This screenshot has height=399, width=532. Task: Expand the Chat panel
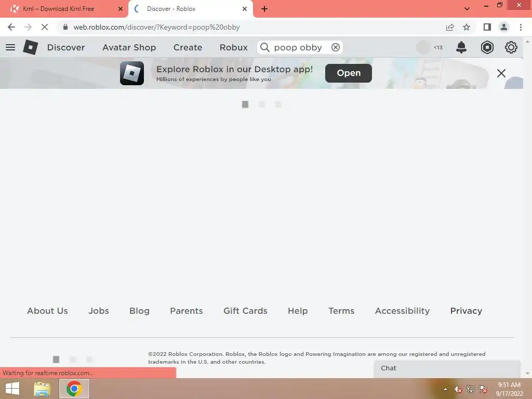pos(447,369)
